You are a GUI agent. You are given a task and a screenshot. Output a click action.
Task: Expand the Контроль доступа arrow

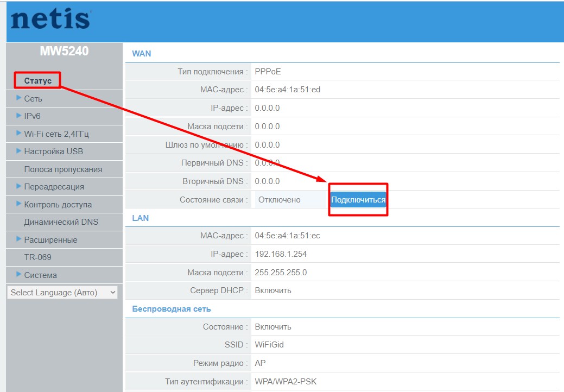point(18,204)
